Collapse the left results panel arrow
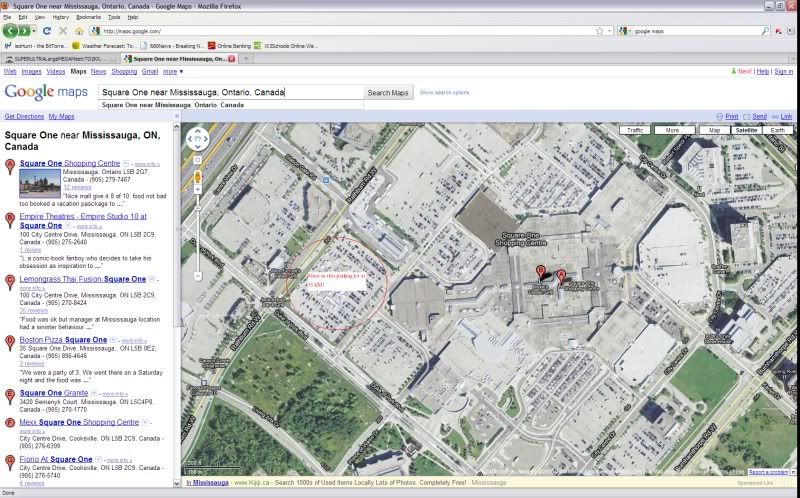Screen dimensions: 800x498 (x=177, y=117)
